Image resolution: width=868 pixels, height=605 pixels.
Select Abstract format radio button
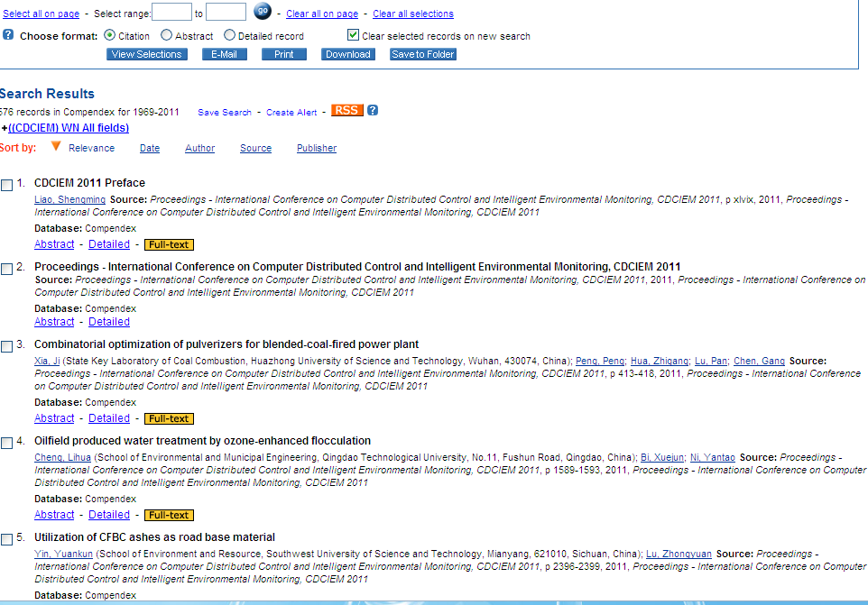pos(166,35)
